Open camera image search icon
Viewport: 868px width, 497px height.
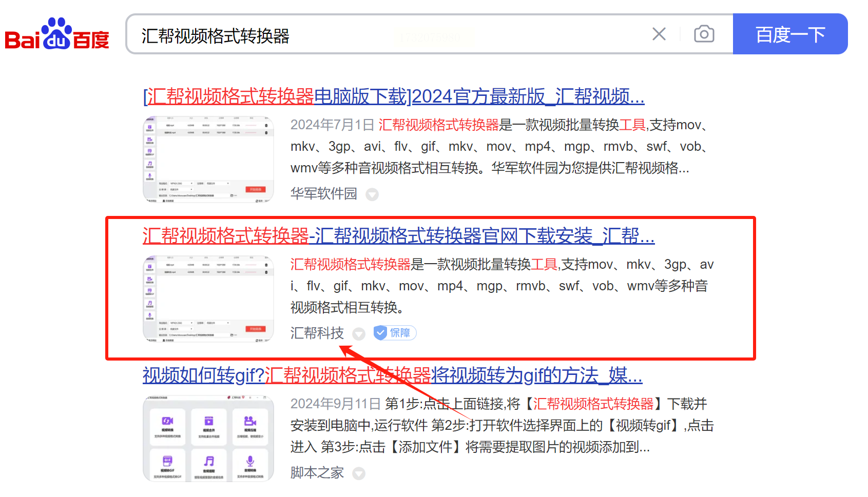tap(704, 34)
